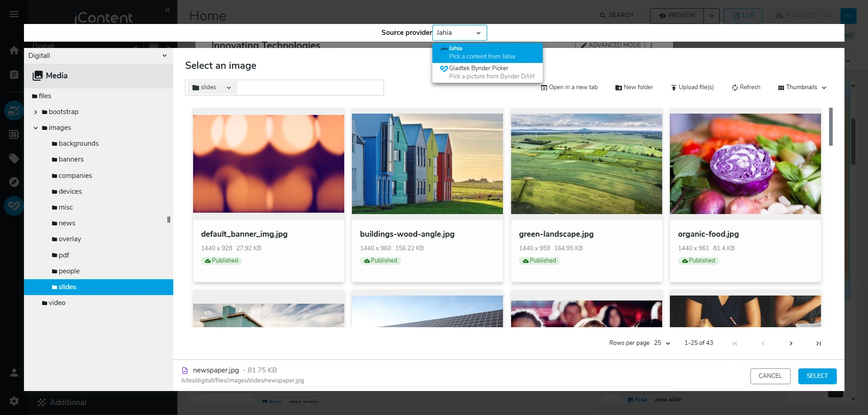
Task: Switch to Advanced Mode
Action: click(610, 45)
